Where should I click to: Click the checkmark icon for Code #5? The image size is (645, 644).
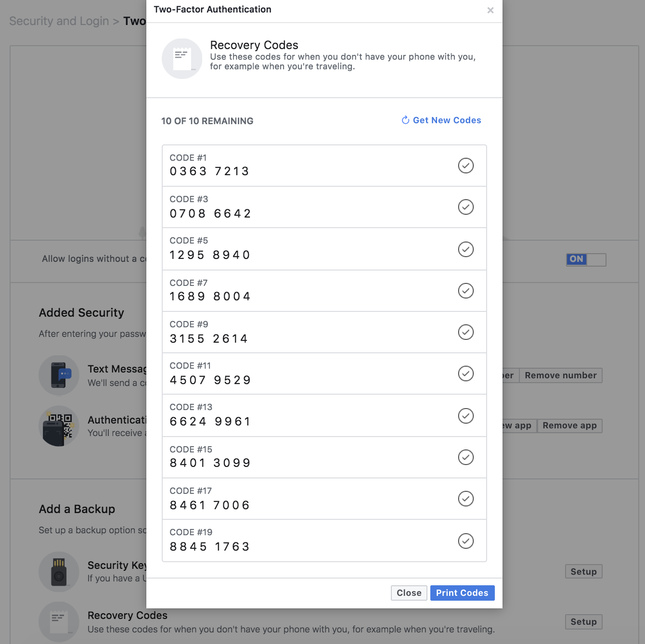(x=465, y=249)
